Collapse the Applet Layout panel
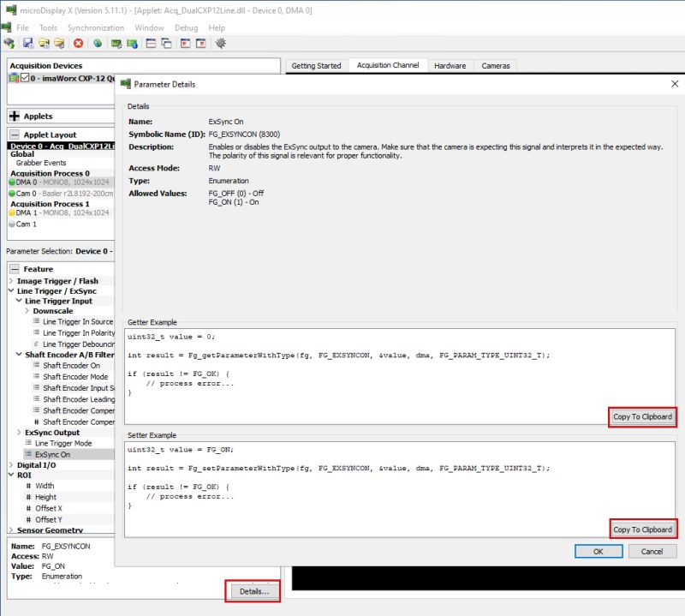Screen dimensions: 685x616 click(x=15, y=135)
